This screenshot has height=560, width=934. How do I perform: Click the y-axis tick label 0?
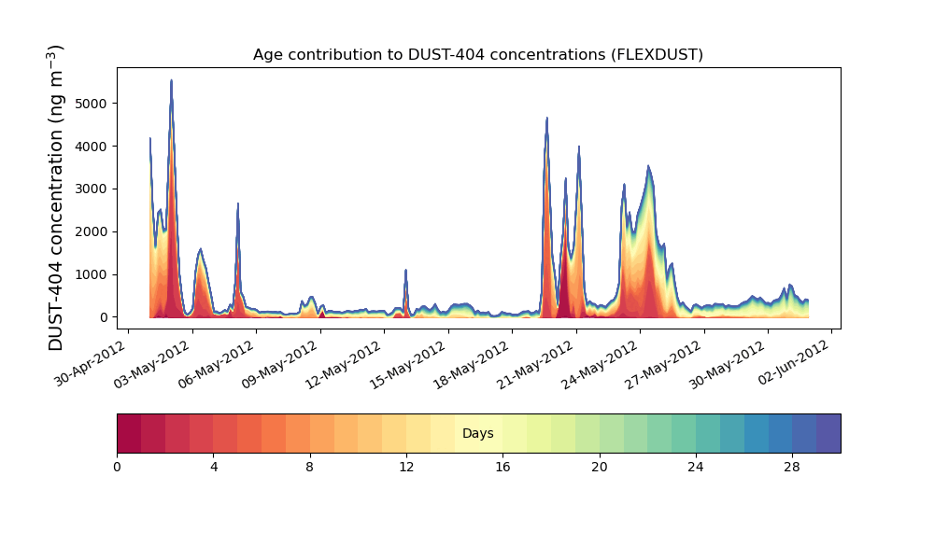pos(104,317)
